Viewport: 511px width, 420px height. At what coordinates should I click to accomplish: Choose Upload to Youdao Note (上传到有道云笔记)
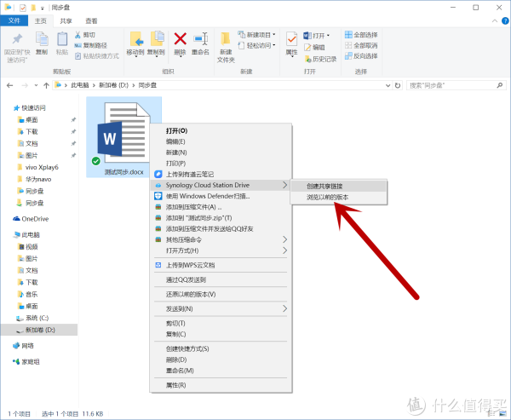(x=221, y=174)
